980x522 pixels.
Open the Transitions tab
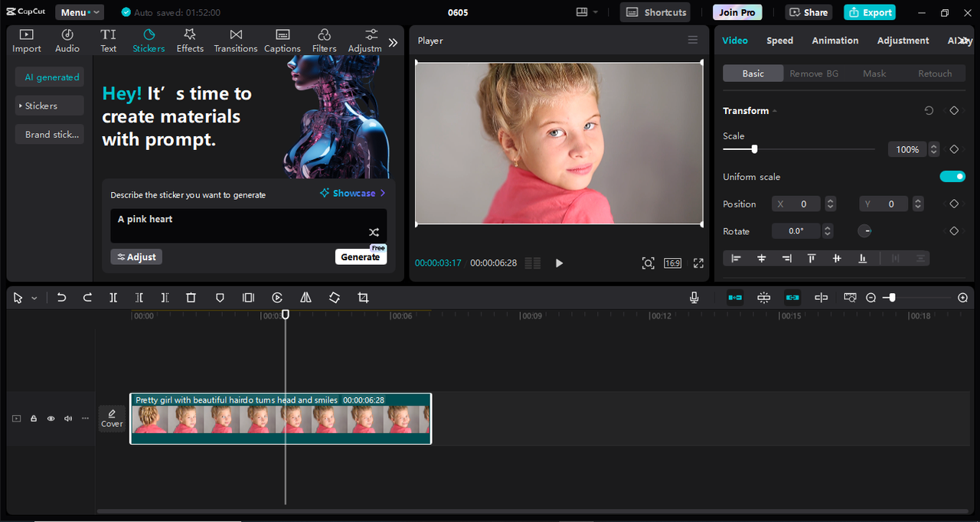click(x=236, y=41)
